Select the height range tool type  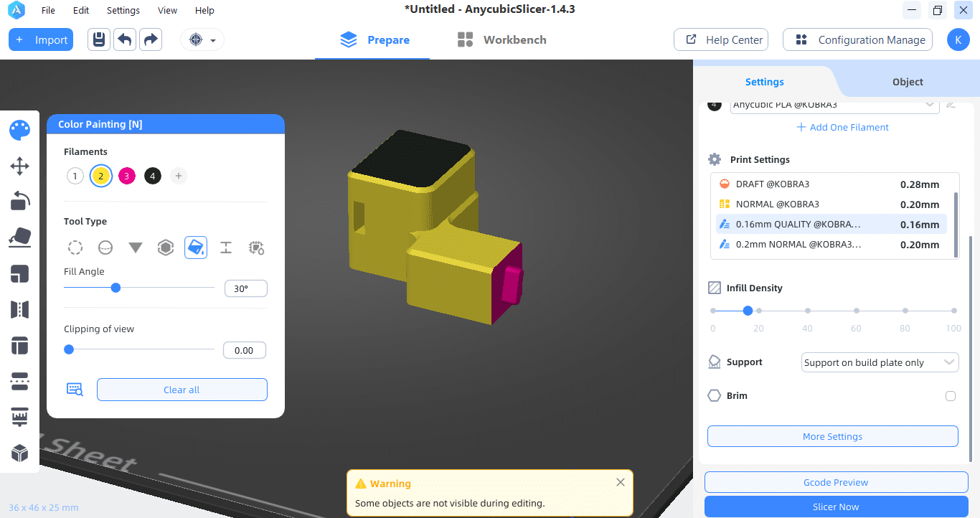[226, 248]
